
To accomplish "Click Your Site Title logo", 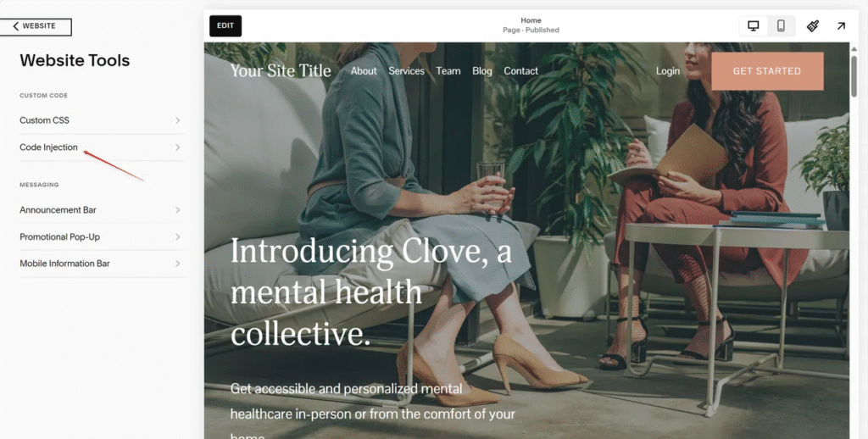I will pyautogui.click(x=281, y=71).
